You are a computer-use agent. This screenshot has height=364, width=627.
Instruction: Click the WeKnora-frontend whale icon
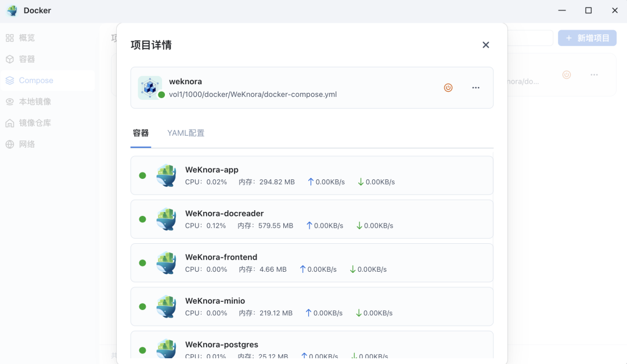click(167, 262)
